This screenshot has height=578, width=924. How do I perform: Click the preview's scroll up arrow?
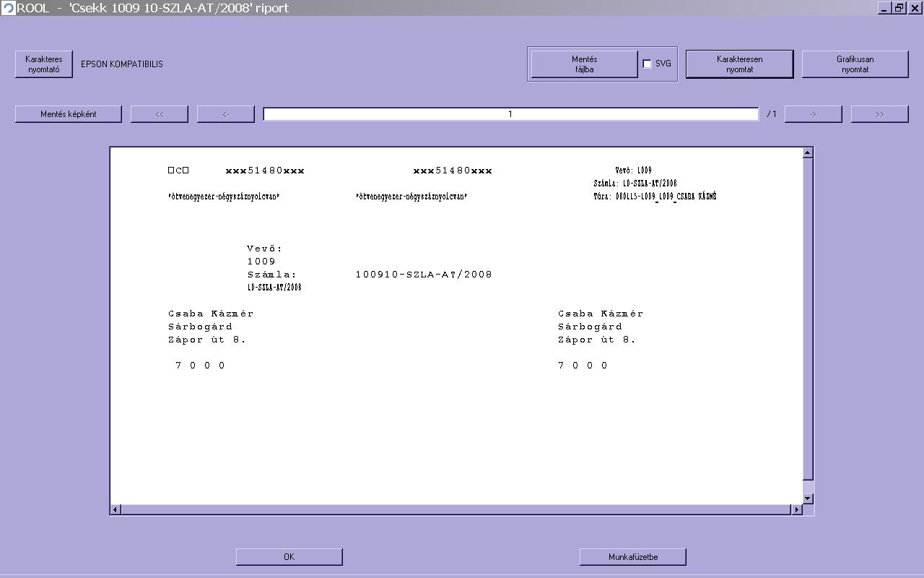click(808, 152)
